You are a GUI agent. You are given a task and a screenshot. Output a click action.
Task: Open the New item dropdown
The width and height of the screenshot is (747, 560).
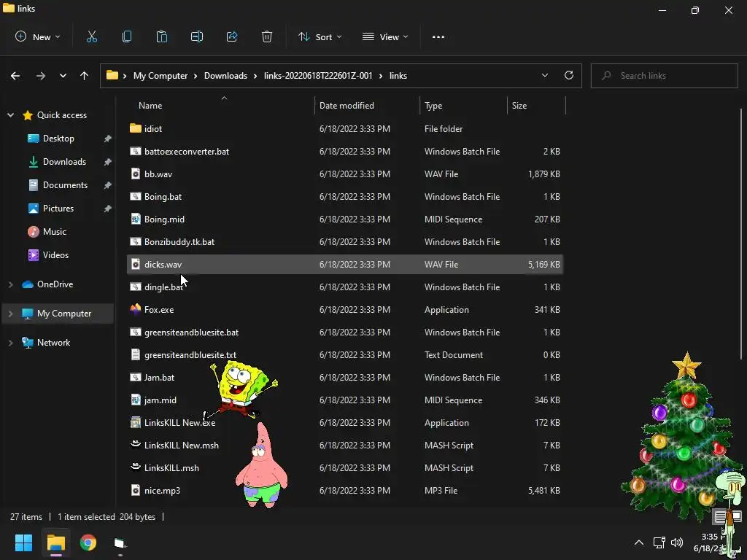pos(38,36)
